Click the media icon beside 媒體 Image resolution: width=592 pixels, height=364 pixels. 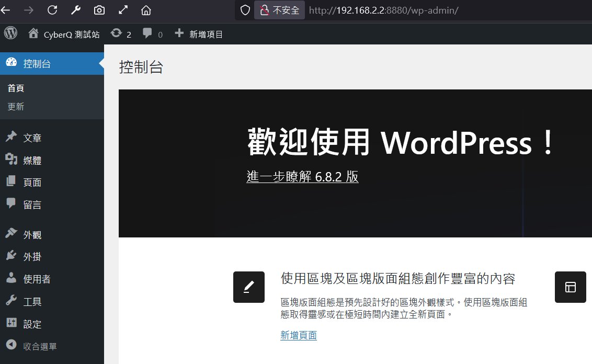coord(12,159)
